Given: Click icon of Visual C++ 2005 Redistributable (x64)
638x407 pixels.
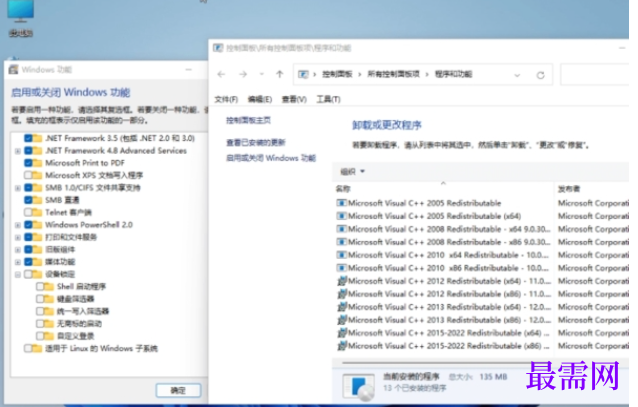Looking at the screenshot, I should (341, 216).
